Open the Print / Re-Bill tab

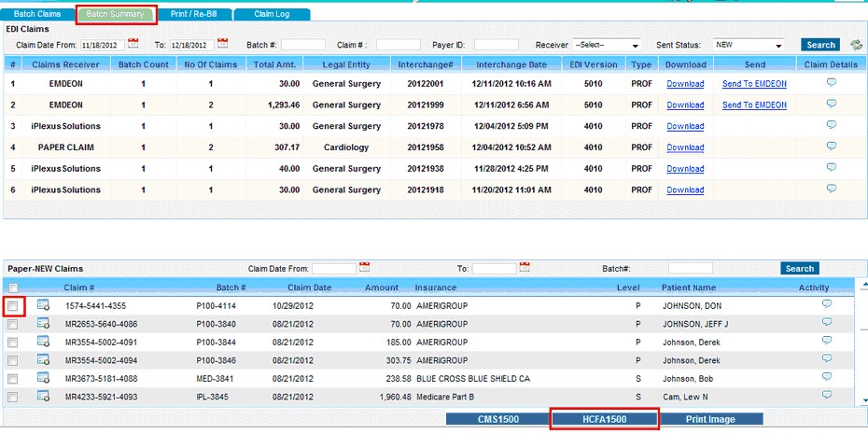tap(195, 14)
